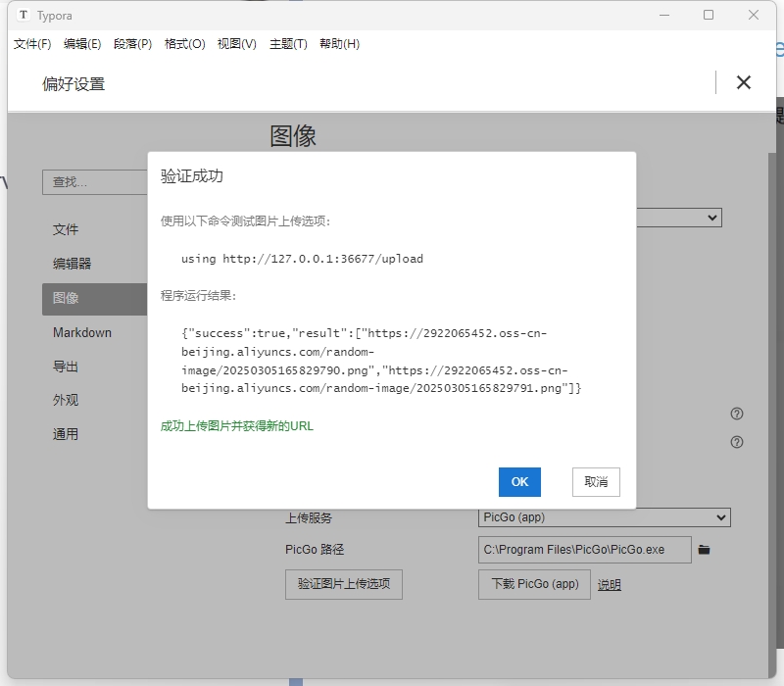784x686 pixels.
Task: Click the Typora app icon in title bar
Action: point(24,16)
